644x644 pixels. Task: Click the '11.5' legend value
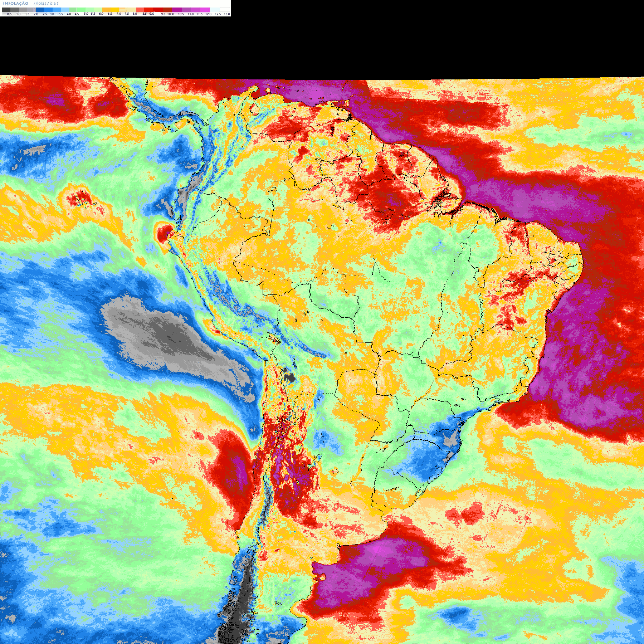coord(199,14)
